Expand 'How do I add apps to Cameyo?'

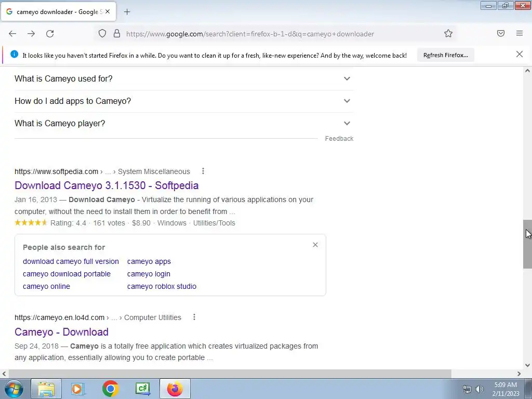point(184,101)
